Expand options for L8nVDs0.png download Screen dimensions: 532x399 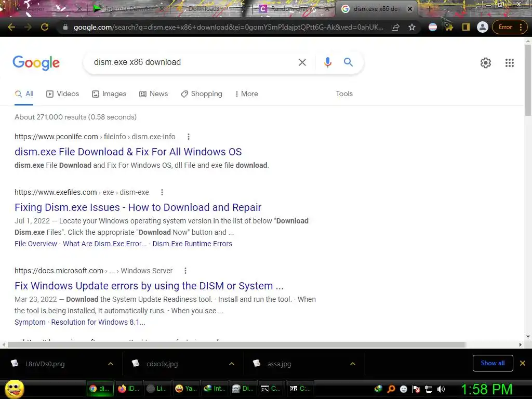click(111, 364)
